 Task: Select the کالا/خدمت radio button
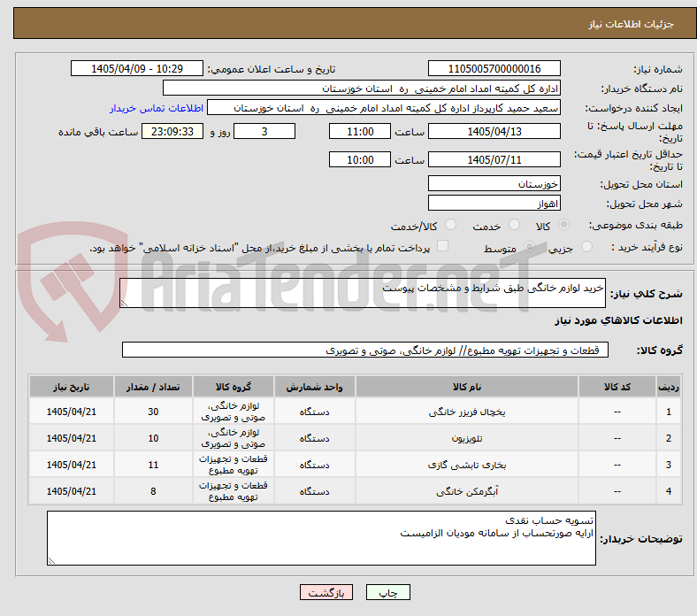click(451, 225)
